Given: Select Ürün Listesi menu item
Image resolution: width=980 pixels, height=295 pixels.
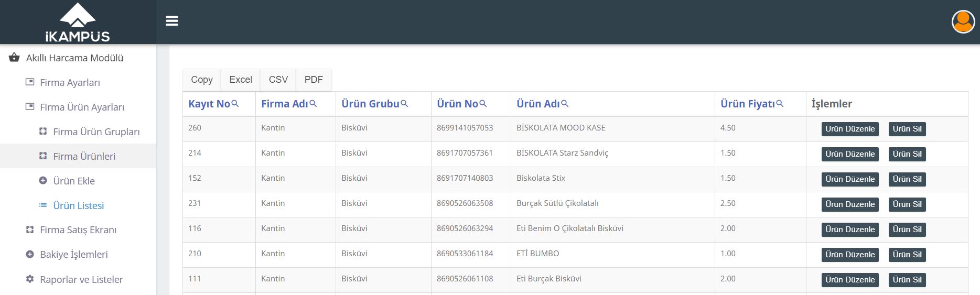Looking at the screenshot, I should [x=78, y=205].
